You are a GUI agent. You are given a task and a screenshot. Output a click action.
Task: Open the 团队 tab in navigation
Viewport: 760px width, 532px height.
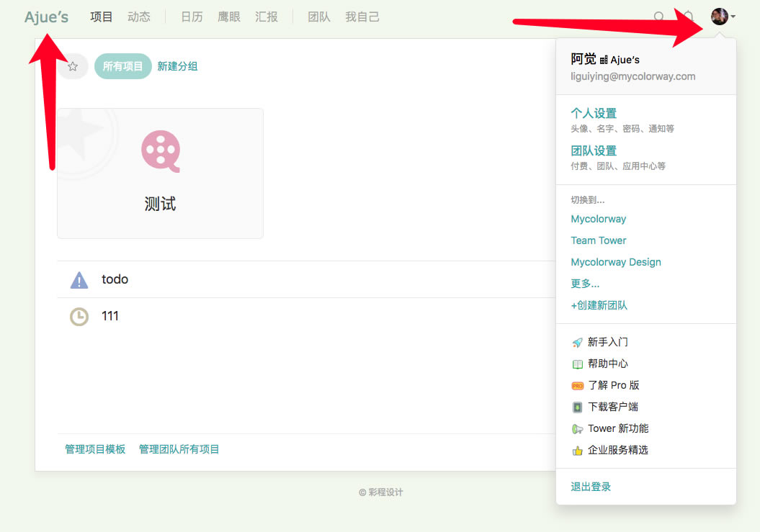click(319, 17)
